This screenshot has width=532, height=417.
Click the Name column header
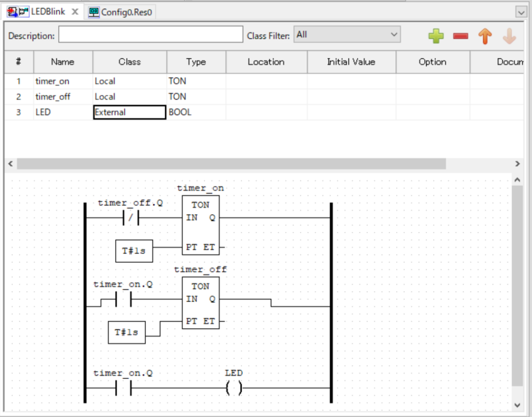[x=63, y=62]
